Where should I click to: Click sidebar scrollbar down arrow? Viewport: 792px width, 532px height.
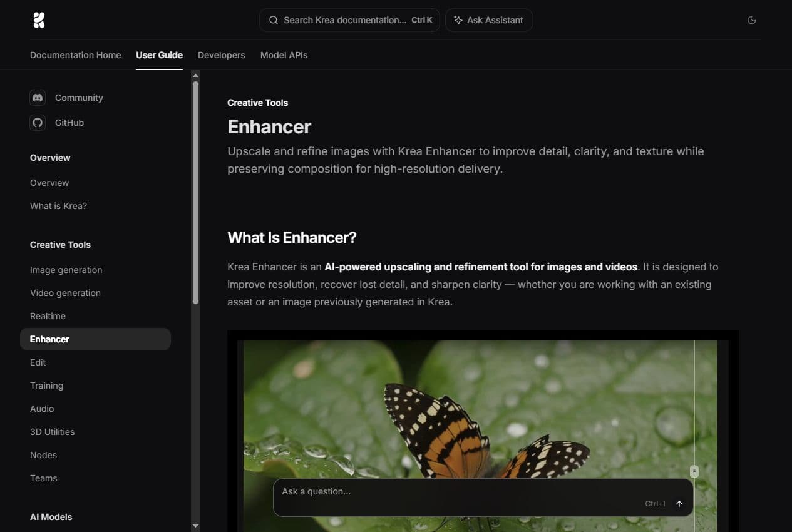click(195, 526)
